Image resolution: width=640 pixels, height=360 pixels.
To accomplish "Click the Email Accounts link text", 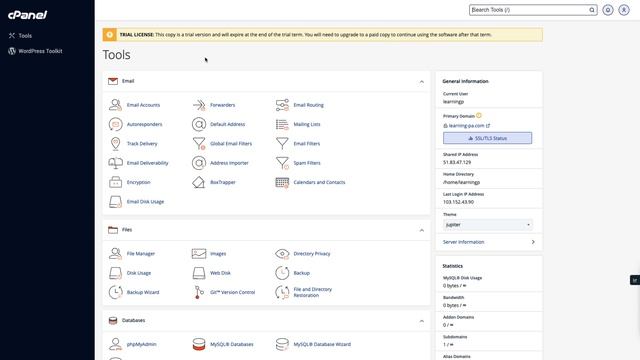I will [143, 105].
